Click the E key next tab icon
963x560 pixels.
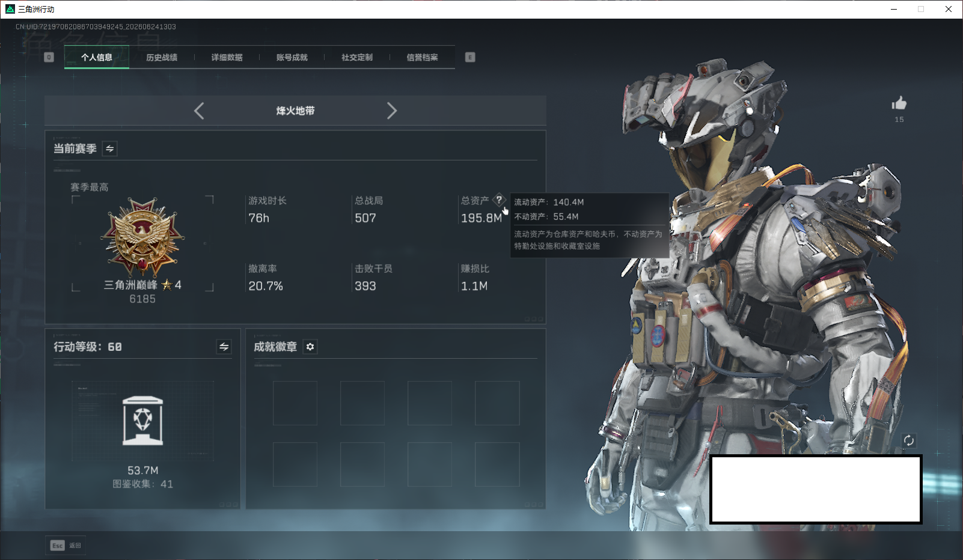tap(470, 57)
